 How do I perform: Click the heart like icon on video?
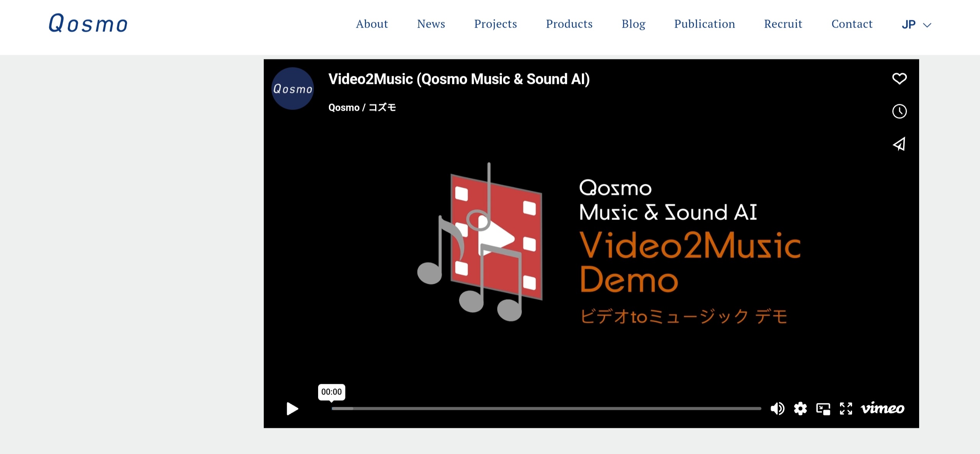point(899,79)
